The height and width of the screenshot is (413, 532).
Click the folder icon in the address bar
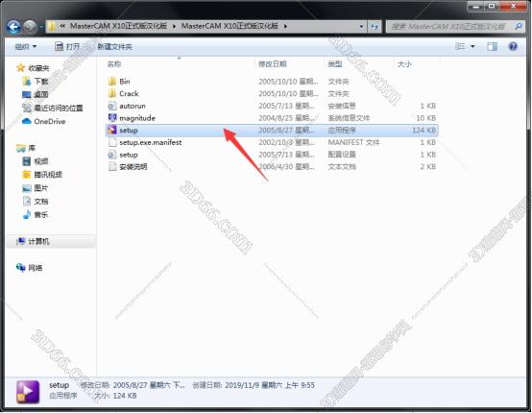point(52,26)
